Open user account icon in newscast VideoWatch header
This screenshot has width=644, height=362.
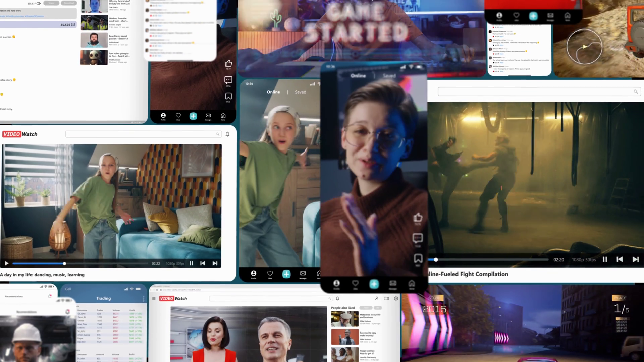[376, 298]
